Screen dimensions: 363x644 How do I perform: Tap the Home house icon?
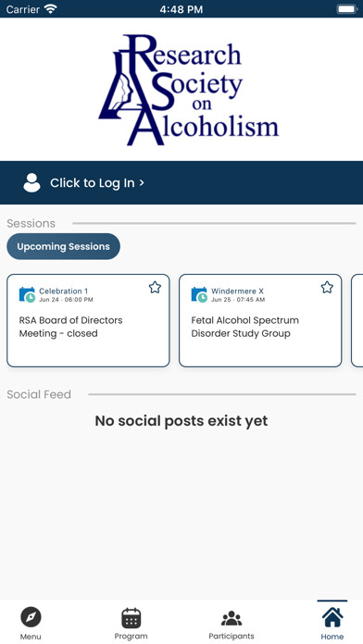(332, 617)
